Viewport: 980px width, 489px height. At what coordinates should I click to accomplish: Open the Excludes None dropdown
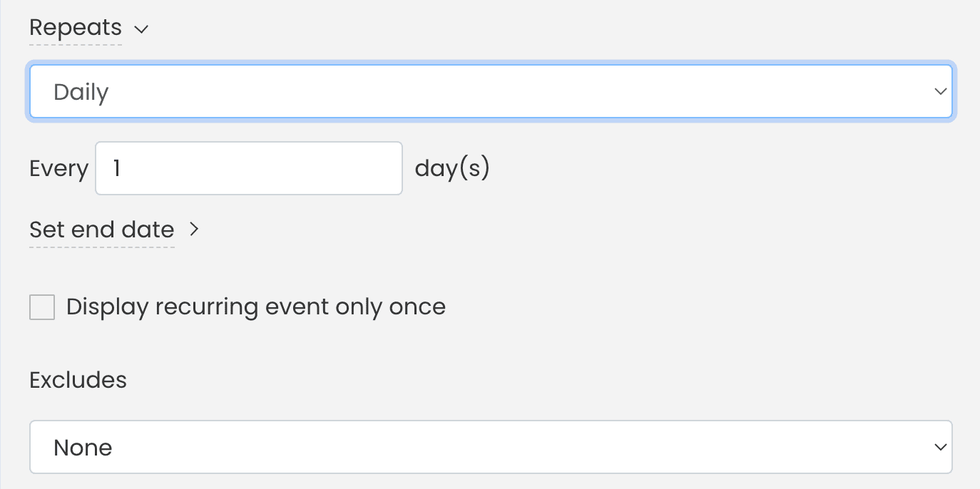(491, 447)
